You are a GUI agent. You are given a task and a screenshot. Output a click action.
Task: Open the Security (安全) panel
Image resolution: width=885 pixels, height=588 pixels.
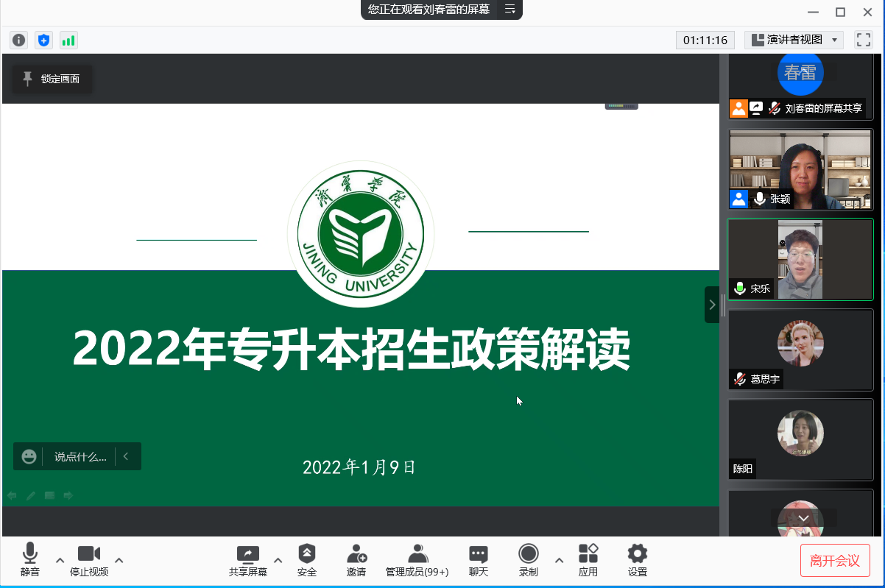pyautogui.click(x=307, y=560)
